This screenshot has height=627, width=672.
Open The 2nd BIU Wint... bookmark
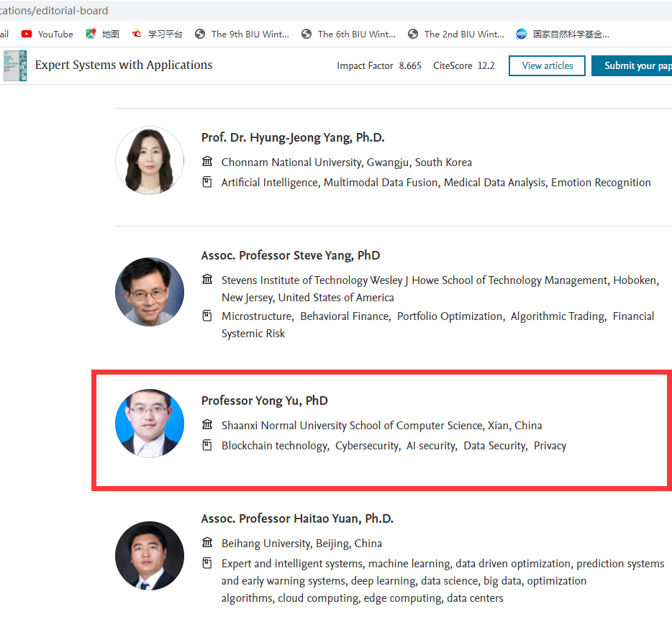455,34
